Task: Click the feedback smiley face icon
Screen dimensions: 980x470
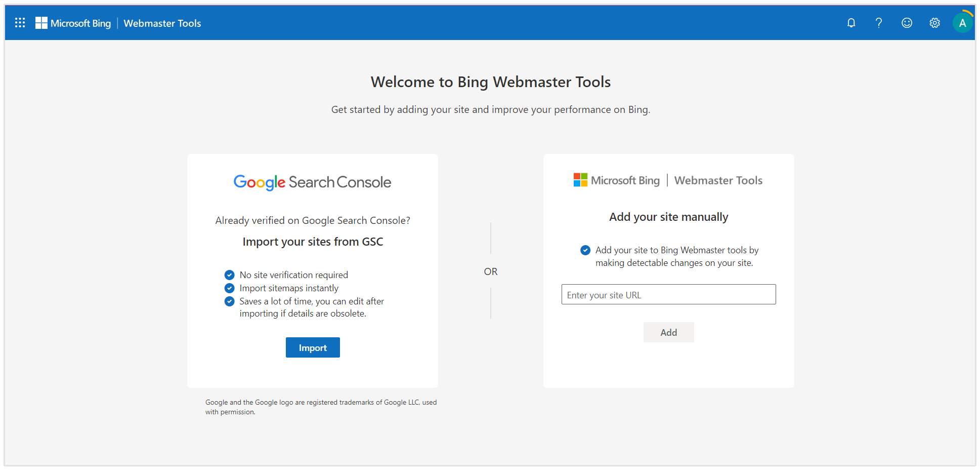Action: [x=907, y=23]
